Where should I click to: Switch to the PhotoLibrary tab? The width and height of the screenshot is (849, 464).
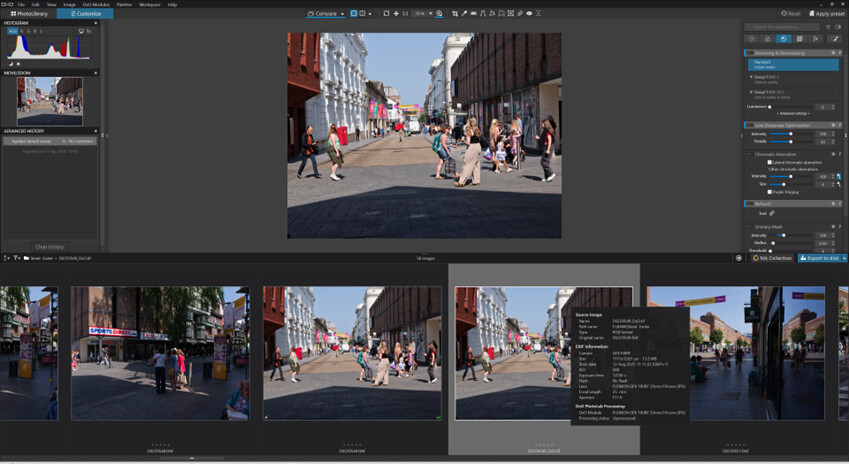pos(28,14)
